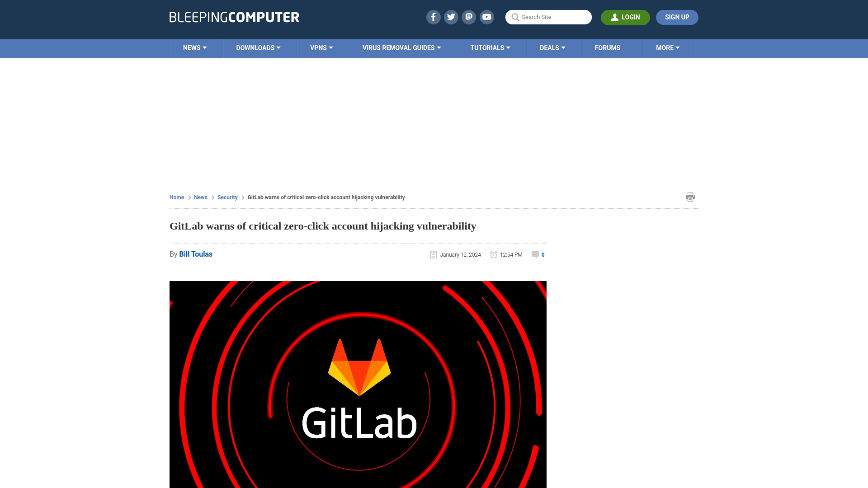The height and width of the screenshot is (488, 868).
Task: Open the Facebook social icon link
Action: (434, 17)
